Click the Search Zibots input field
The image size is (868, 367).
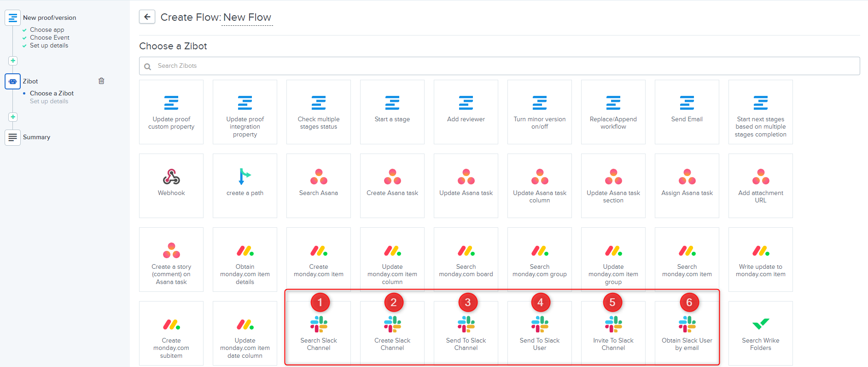tap(499, 66)
